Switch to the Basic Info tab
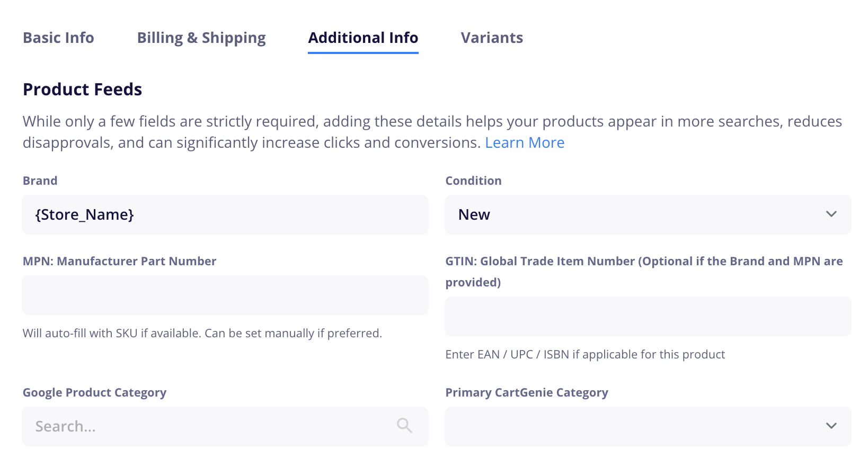Viewport: 868px width, 467px height. coord(58,38)
